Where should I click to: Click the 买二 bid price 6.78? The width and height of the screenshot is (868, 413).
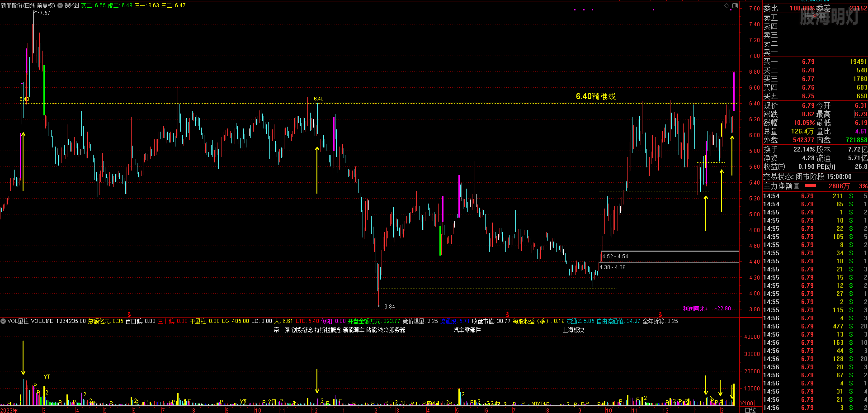[808, 70]
